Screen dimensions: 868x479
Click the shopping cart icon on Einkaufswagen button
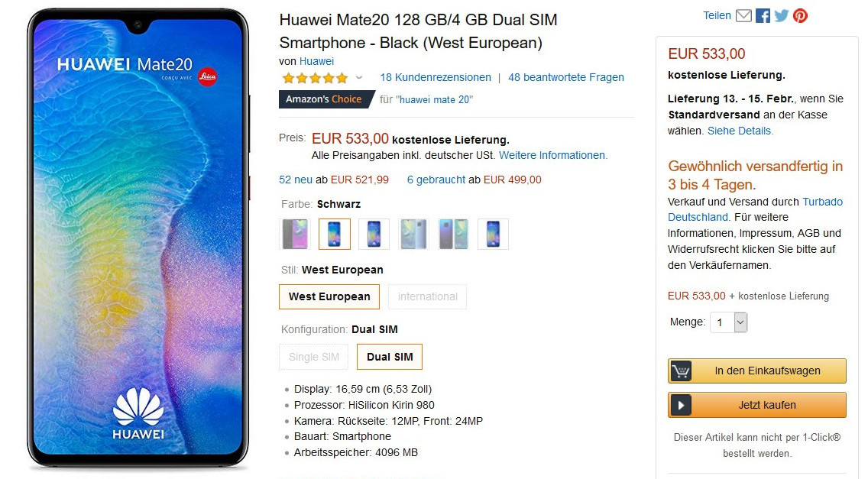tap(681, 371)
